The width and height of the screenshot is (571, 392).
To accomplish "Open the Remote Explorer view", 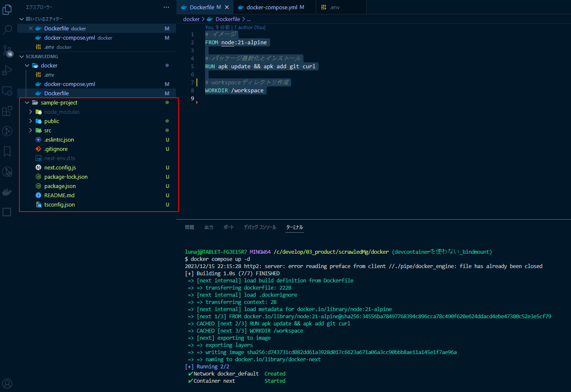I will (7, 91).
